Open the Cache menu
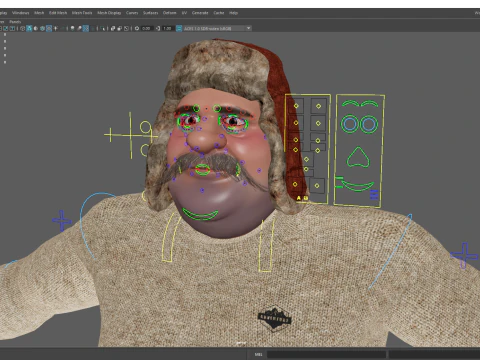Image resolution: width=480 pixels, height=360 pixels. click(x=219, y=13)
